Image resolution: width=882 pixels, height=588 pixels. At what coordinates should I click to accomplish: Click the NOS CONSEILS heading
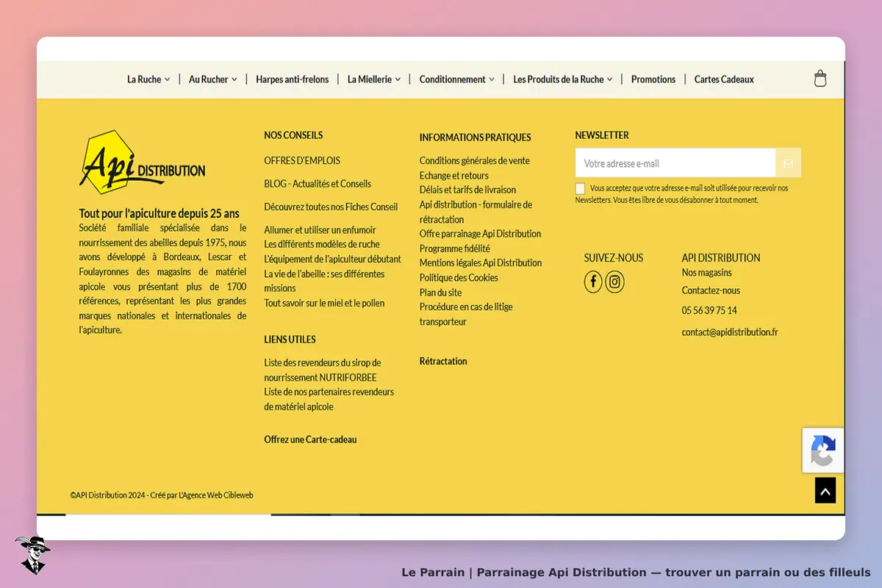click(293, 135)
